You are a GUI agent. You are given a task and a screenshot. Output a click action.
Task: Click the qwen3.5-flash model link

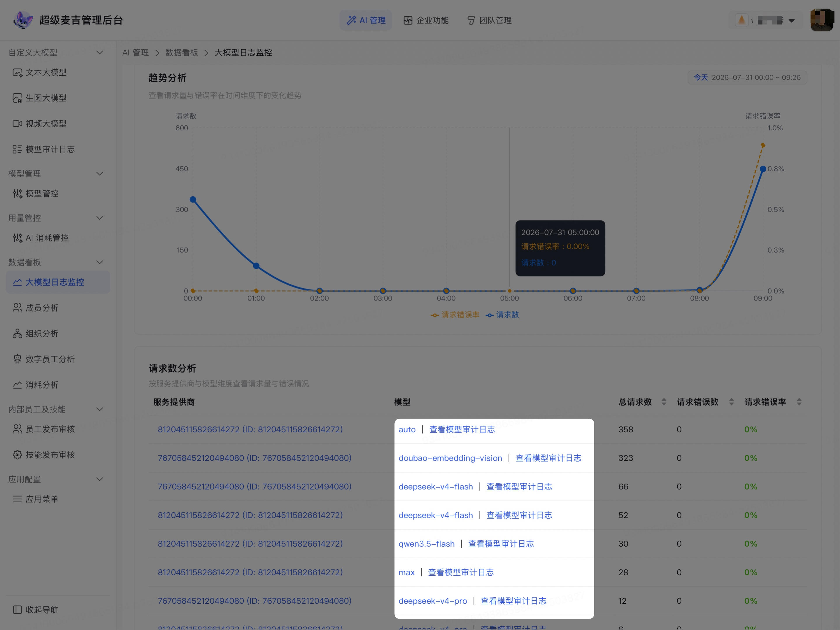[x=426, y=544]
